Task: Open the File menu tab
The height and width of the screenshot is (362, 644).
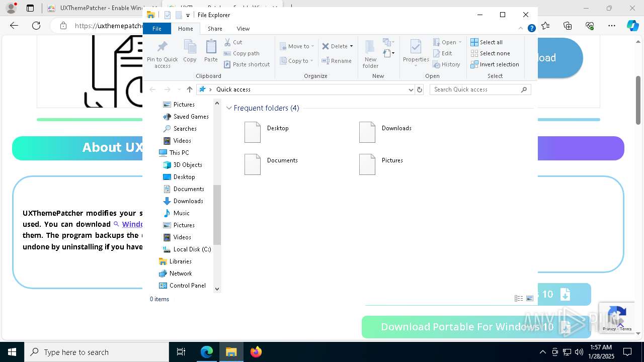Action: [x=157, y=29]
